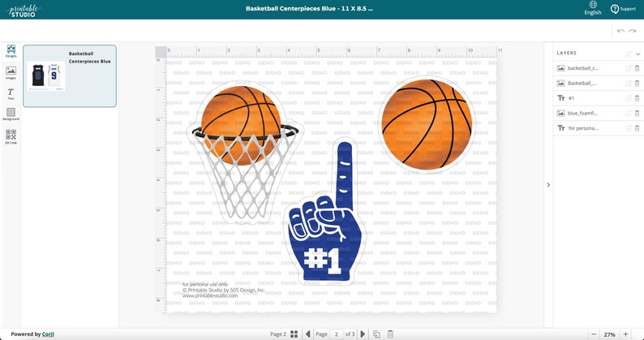Screen dimensions: 644x340
Task: Zoom in with the plus button
Action: tap(625, 334)
